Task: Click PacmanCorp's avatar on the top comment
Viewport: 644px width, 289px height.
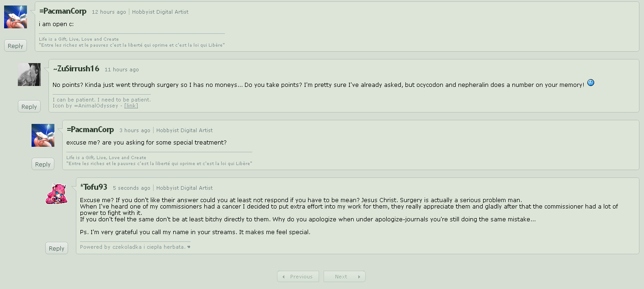Action: pyautogui.click(x=16, y=17)
